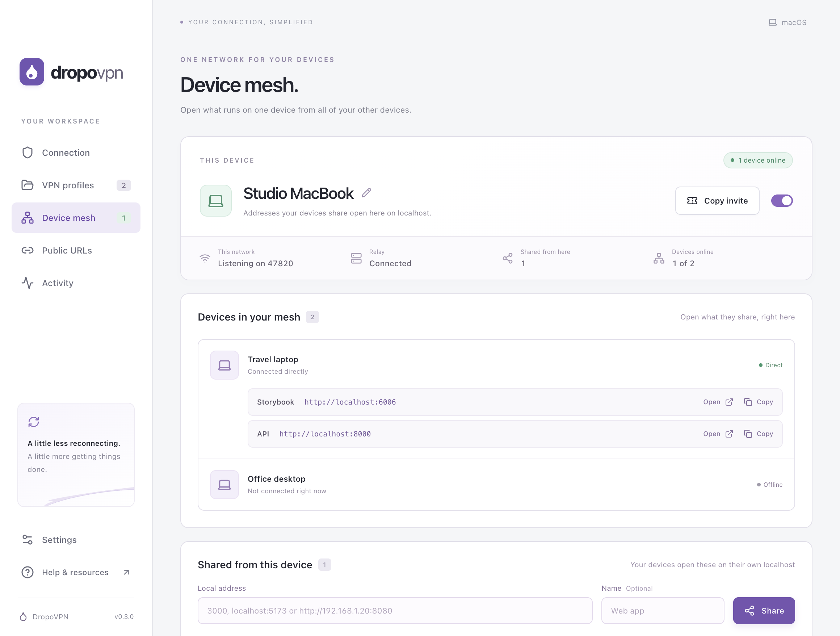
Task: Focus the Local address input field
Action: pyautogui.click(x=395, y=611)
